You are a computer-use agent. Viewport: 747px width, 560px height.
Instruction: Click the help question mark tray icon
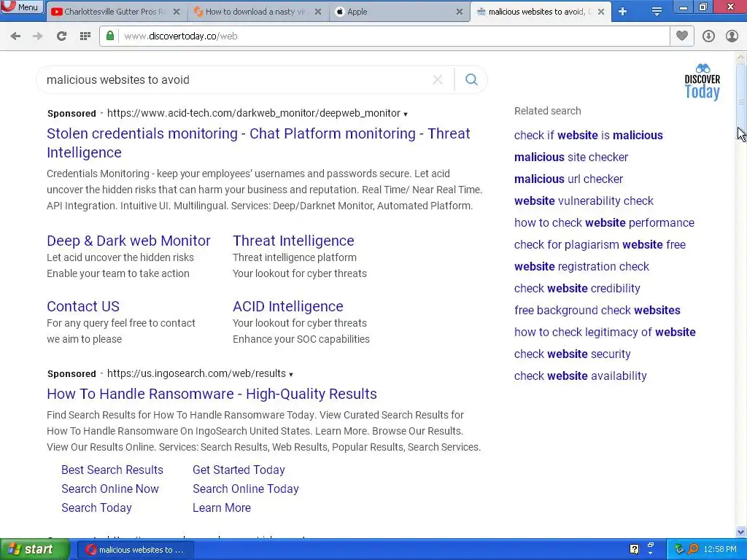634,550
